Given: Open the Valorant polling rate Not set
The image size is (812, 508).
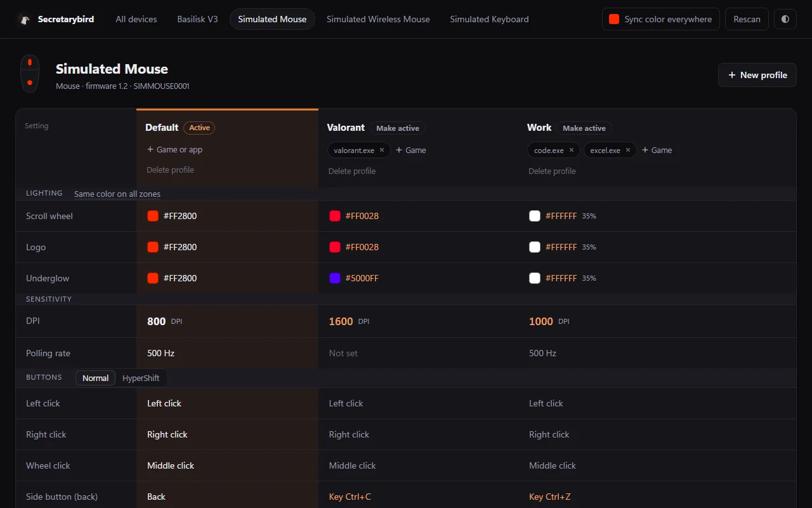Looking at the screenshot, I should 343,353.
